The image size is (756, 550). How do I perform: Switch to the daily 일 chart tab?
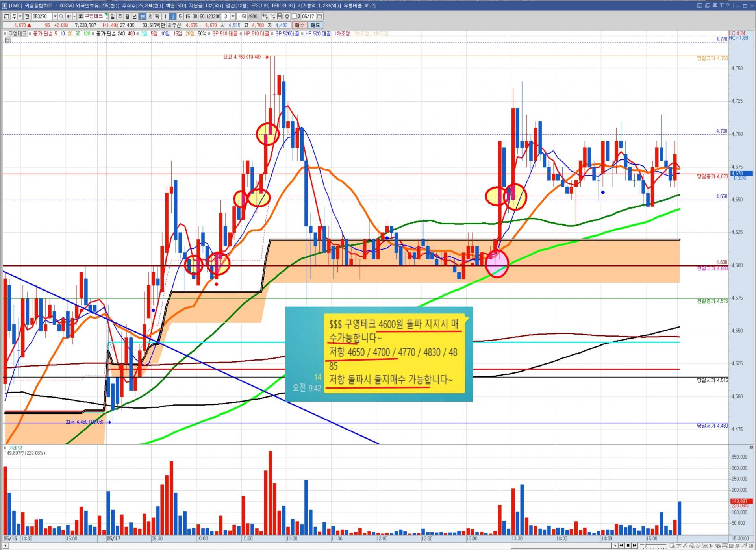(x=113, y=16)
